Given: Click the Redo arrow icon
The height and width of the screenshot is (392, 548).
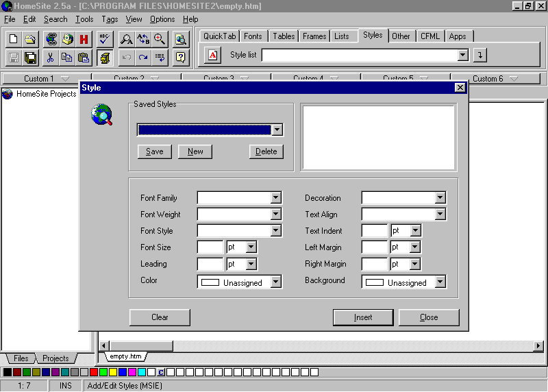Looking at the screenshot, I should pos(143,58).
